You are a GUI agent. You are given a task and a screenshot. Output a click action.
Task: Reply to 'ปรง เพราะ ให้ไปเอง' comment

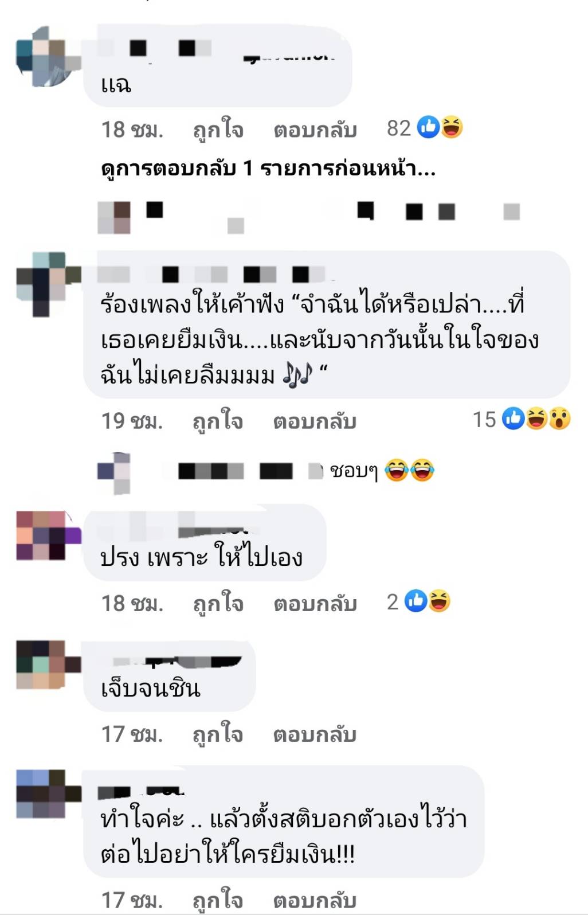click(x=315, y=603)
